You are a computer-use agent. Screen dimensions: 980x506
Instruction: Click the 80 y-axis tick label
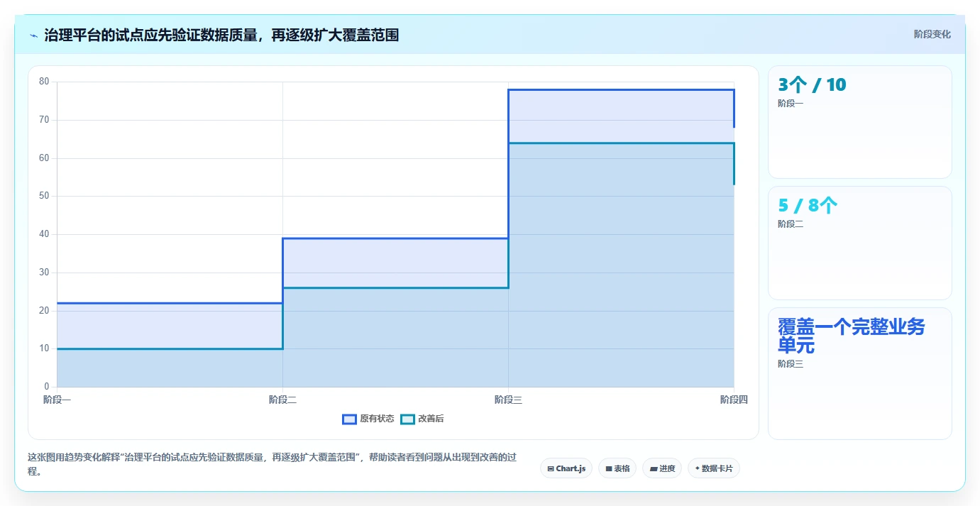[x=44, y=82]
